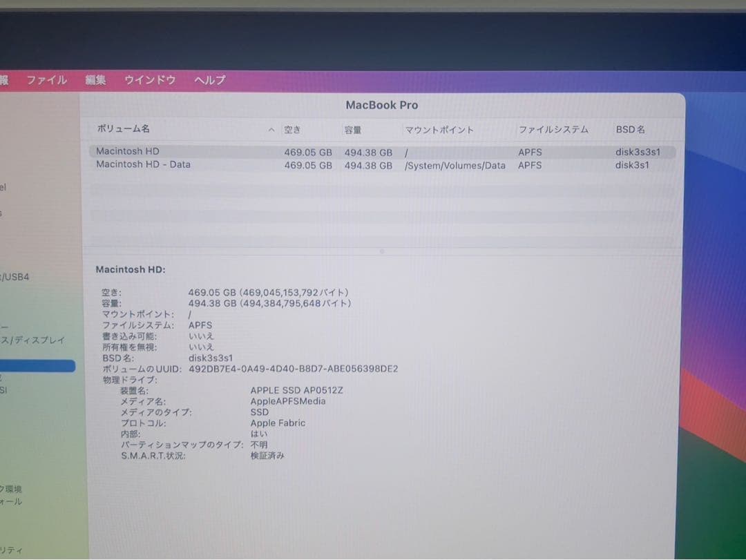Sort by the ファイルシステム column
The image size is (746, 560).
(553, 129)
